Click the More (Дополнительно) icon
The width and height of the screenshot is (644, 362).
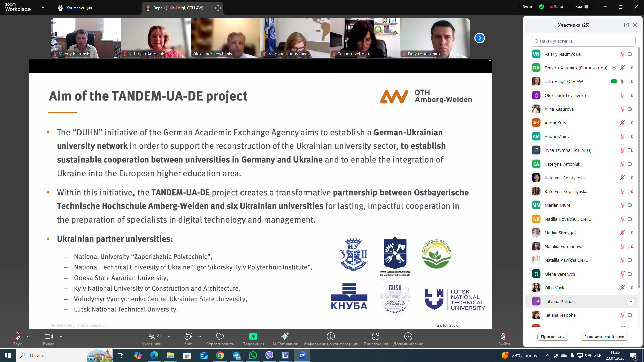408,336
